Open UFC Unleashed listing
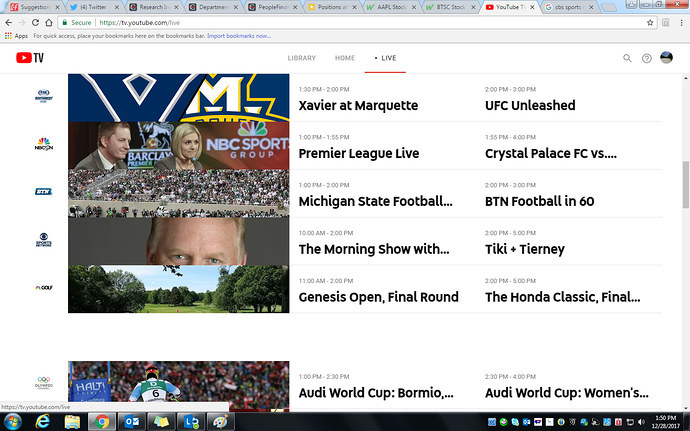 [530, 106]
